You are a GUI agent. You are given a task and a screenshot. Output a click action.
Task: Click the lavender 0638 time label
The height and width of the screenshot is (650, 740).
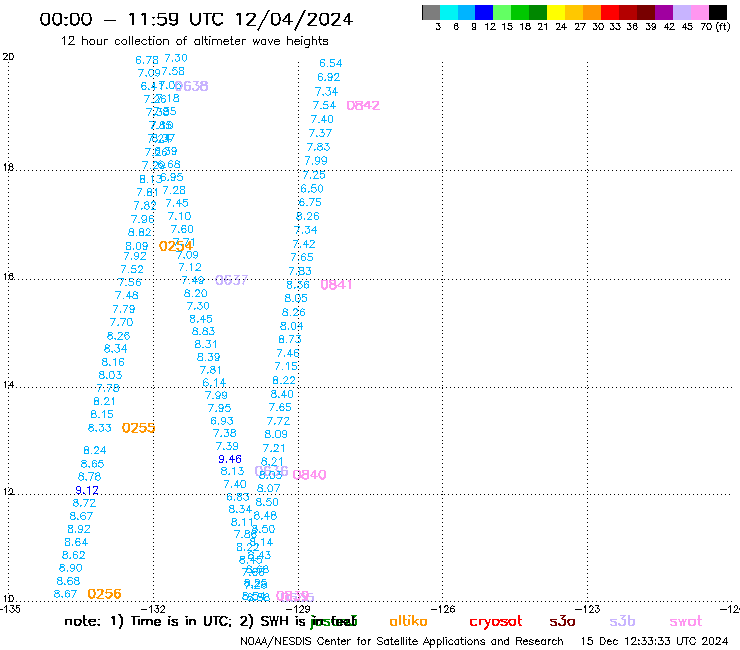(x=191, y=86)
